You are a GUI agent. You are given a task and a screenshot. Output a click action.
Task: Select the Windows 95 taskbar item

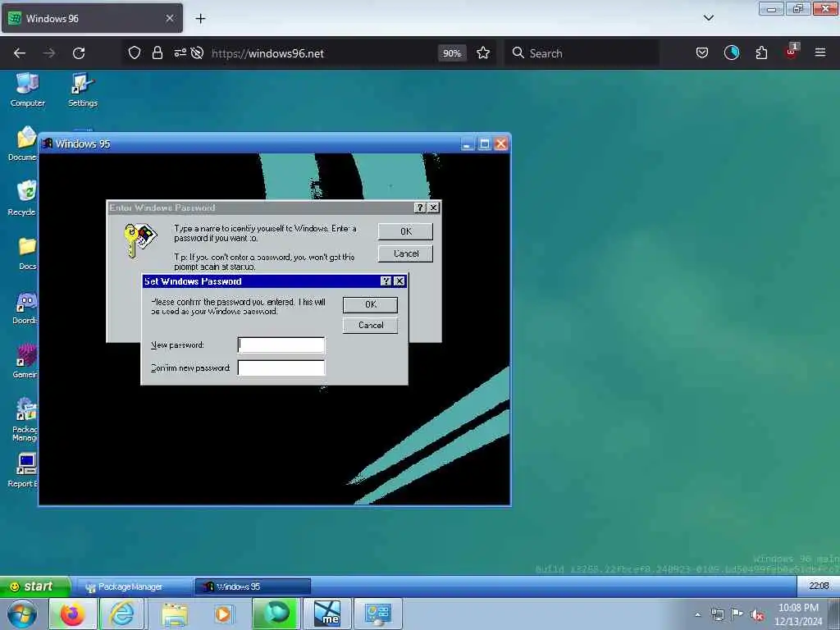[253, 587]
